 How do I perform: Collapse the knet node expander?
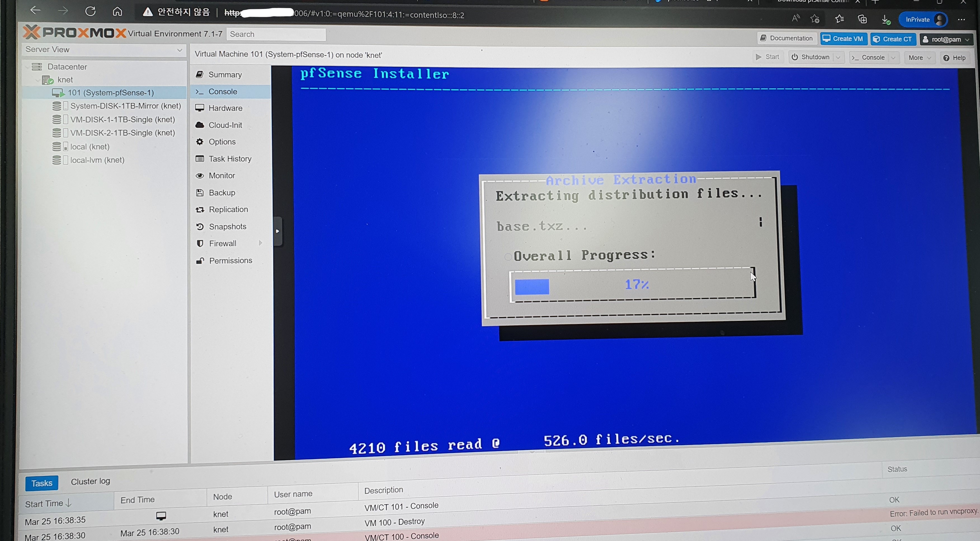(x=37, y=80)
